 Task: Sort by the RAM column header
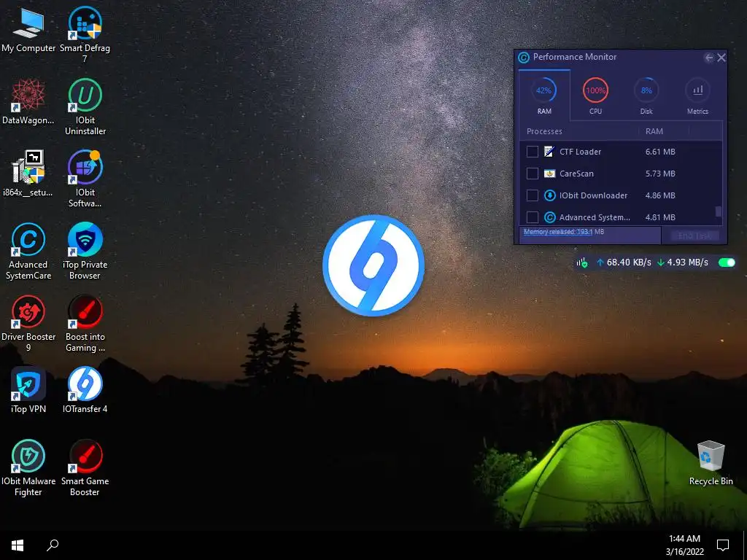point(654,131)
